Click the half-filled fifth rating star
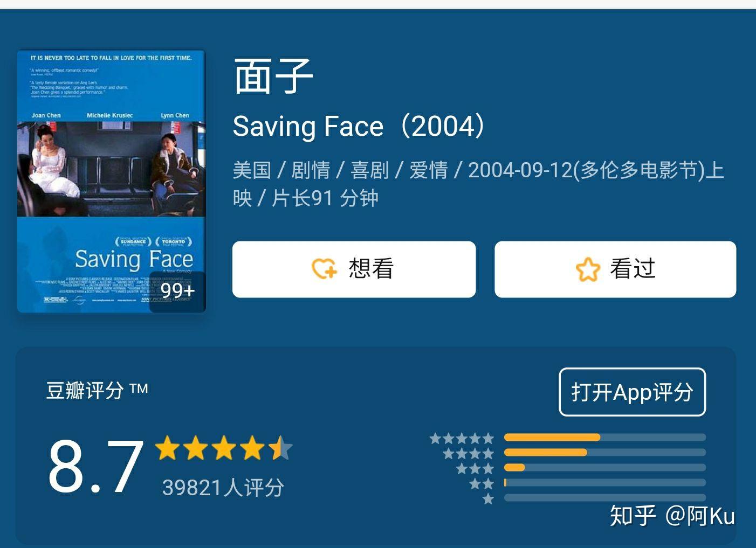Image resolution: width=756 pixels, height=548 pixels. pyautogui.click(x=283, y=448)
